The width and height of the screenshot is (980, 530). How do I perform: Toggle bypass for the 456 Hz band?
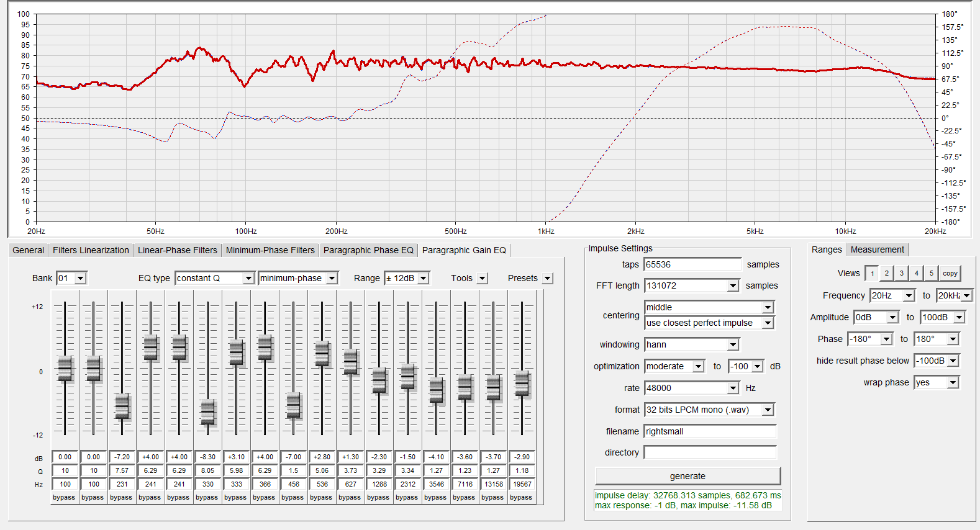[x=293, y=497]
